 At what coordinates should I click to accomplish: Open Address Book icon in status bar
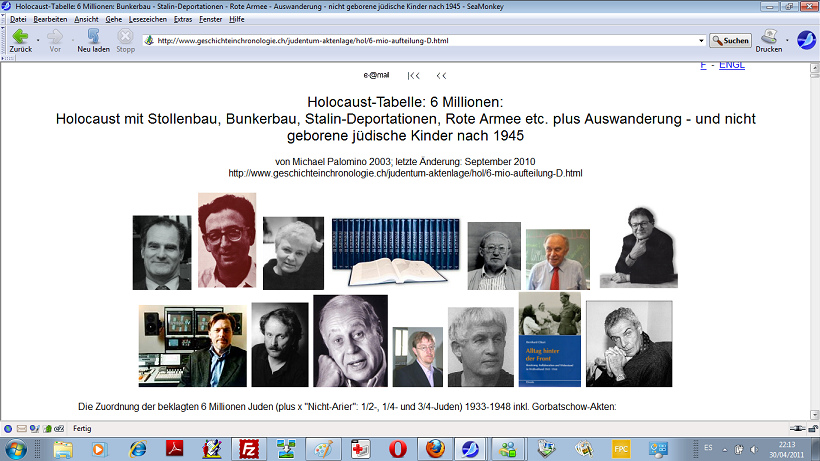pyautogui.click(x=47, y=429)
